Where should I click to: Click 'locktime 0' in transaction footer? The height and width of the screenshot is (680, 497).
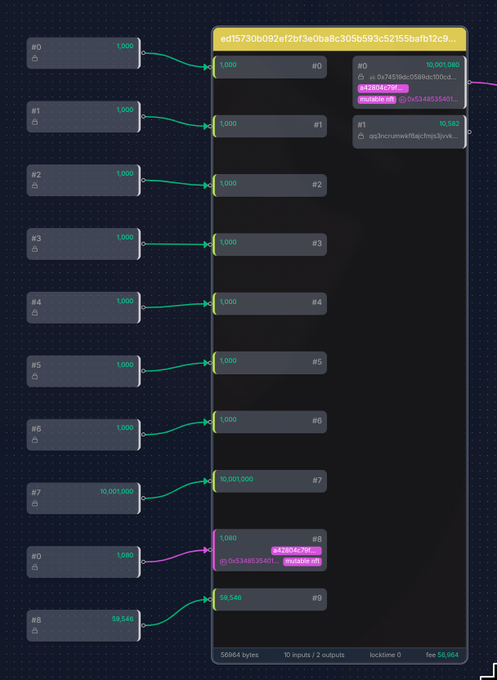[385, 655]
